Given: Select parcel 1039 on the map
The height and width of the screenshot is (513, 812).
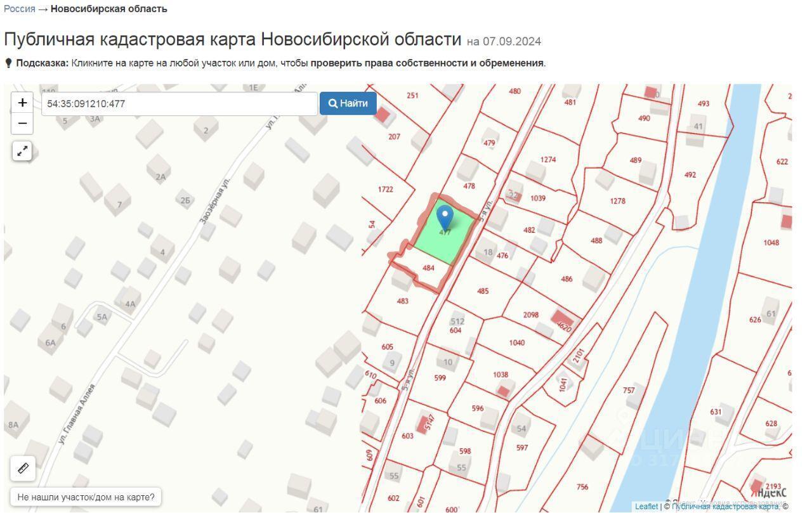Looking at the screenshot, I should coord(537,198).
